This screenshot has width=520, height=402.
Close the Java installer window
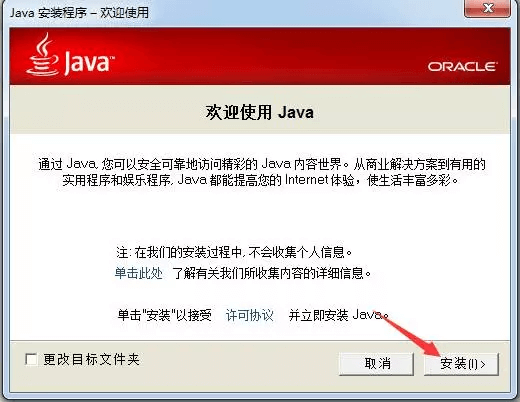tap(487, 9)
